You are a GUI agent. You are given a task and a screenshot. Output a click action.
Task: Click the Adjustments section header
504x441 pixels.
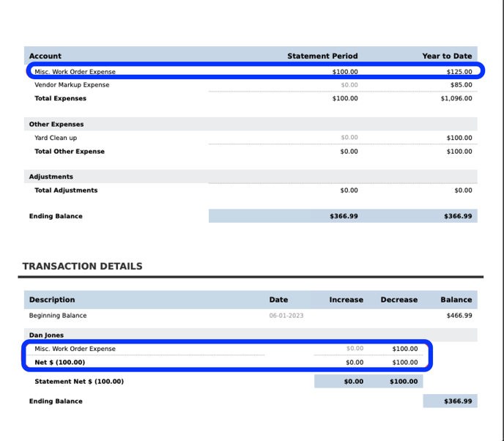point(51,177)
